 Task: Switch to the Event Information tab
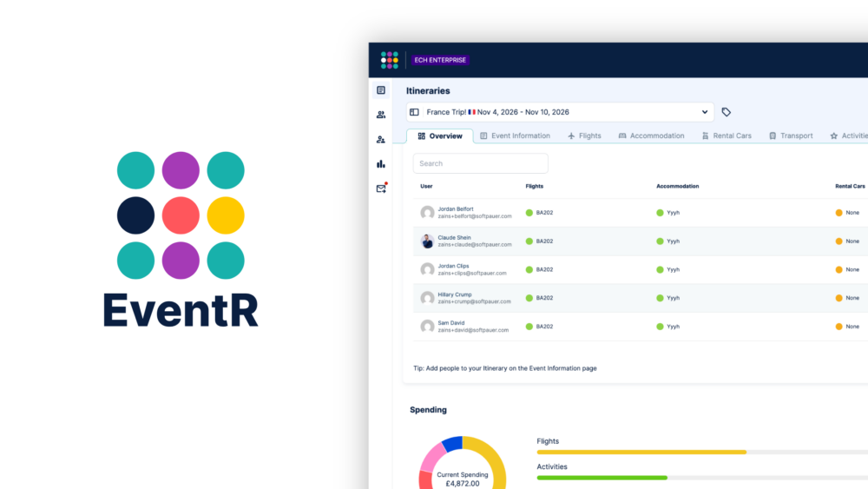[x=515, y=135]
